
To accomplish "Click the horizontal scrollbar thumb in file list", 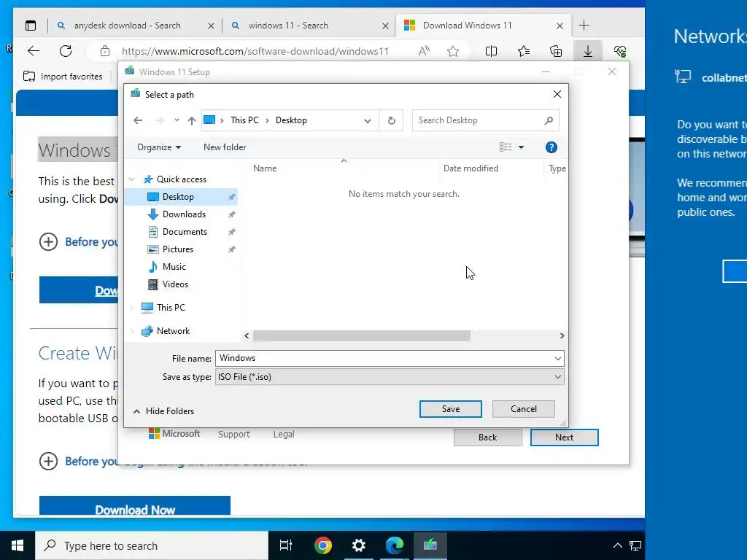I will click(x=362, y=335).
